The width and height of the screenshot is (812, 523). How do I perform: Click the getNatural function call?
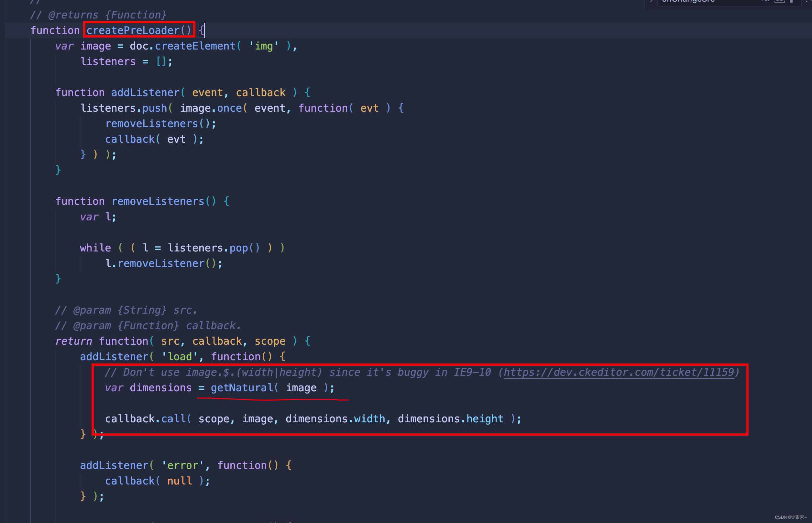coord(242,388)
